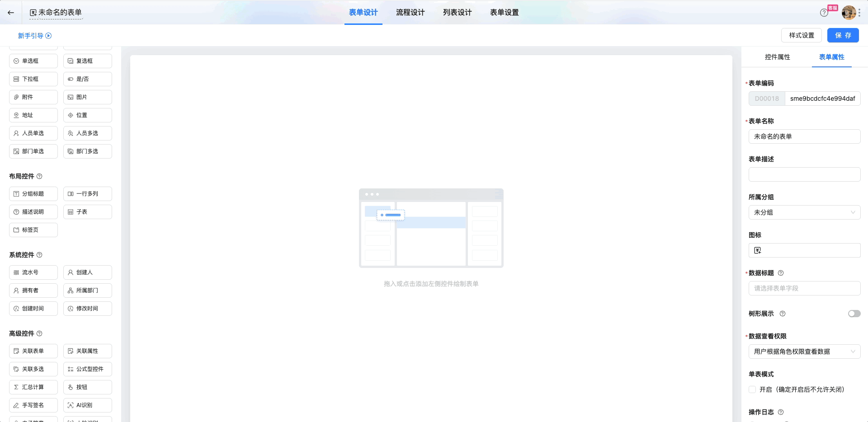The height and width of the screenshot is (422, 868).
Task: Add the 手写签名 signature control
Action: click(x=33, y=405)
